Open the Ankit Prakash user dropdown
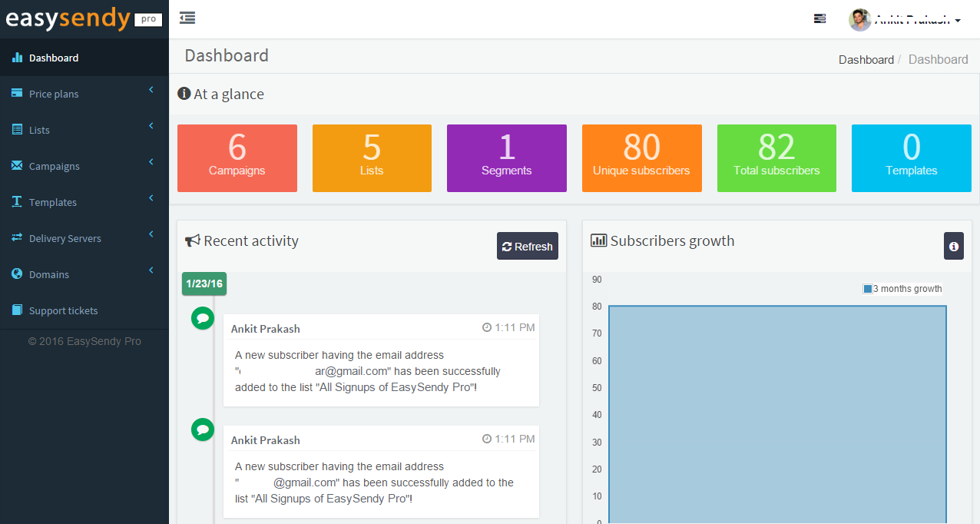 click(x=918, y=20)
